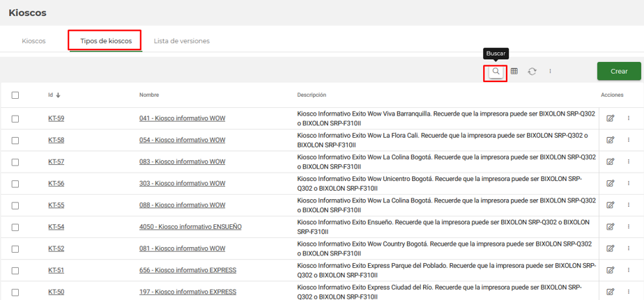The height and width of the screenshot is (300, 644).
Task: Open the KT-50 id link
Action: pos(56,292)
